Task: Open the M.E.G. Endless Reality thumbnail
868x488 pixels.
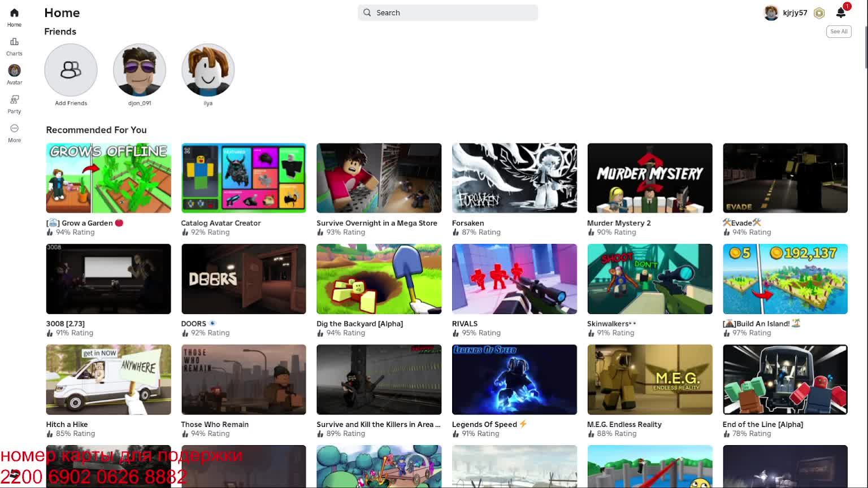Action: (650, 380)
